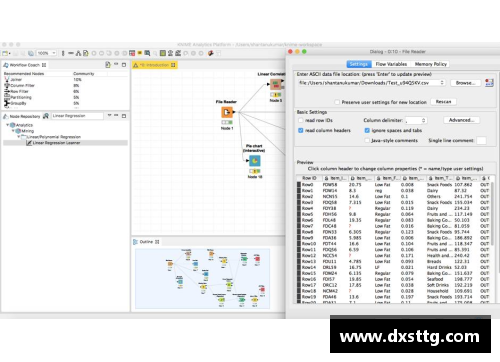Click the Joiner recommended node icon
Image resolution: width=500 pixels, height=362 pixels.
click(7, 79)
